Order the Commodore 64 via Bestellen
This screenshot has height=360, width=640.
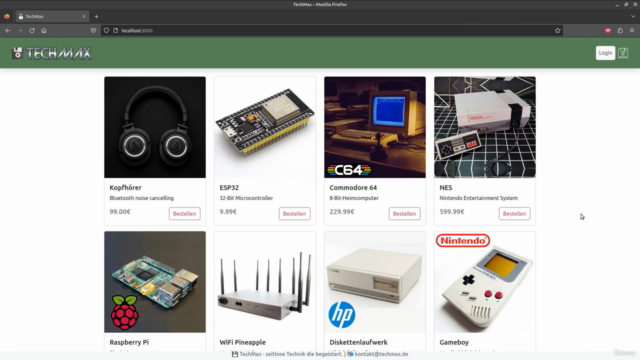coord(404,213)
